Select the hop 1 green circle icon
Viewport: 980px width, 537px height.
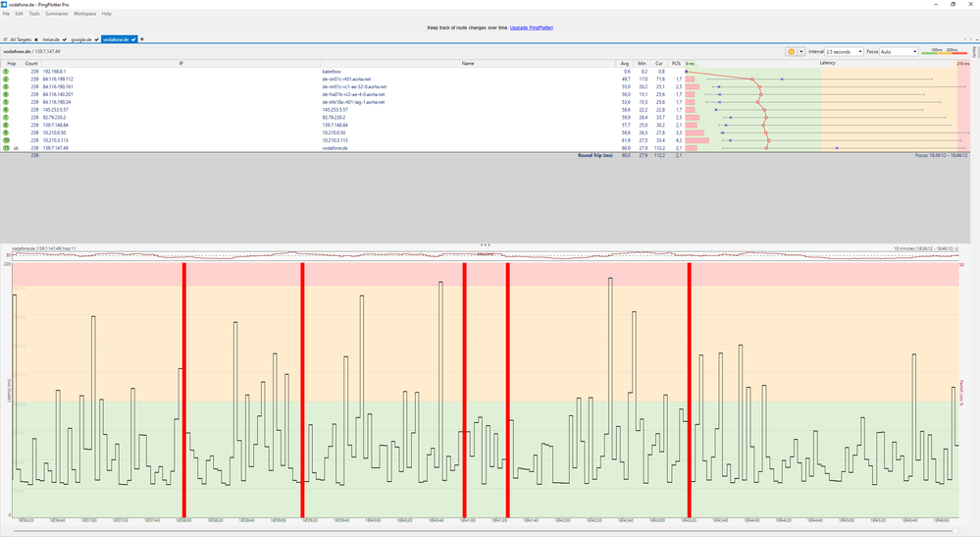point(6,72)
